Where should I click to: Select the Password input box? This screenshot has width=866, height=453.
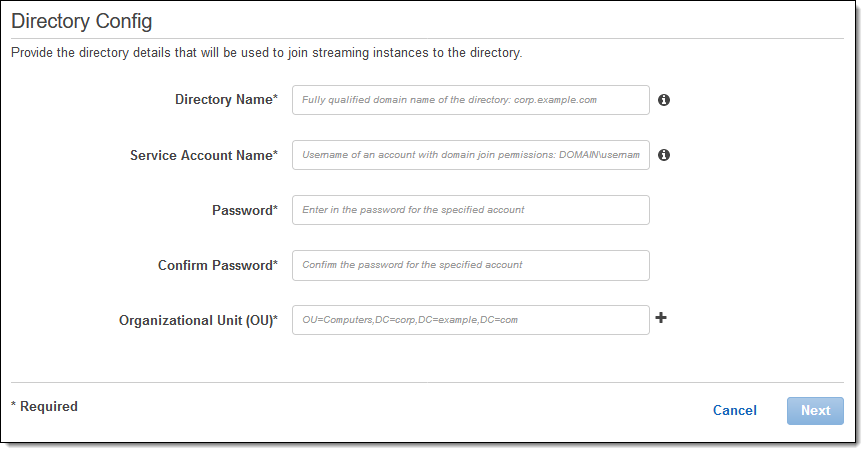(x=470, y=210)
